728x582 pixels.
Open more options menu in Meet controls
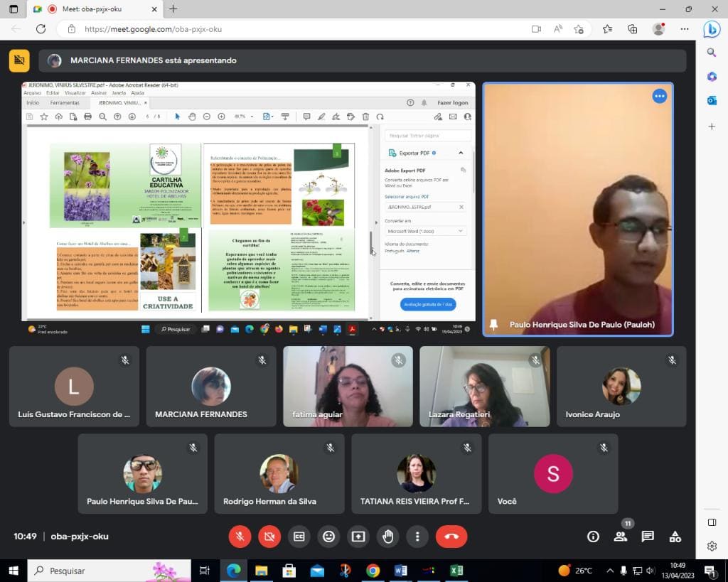tap(417, 537)
